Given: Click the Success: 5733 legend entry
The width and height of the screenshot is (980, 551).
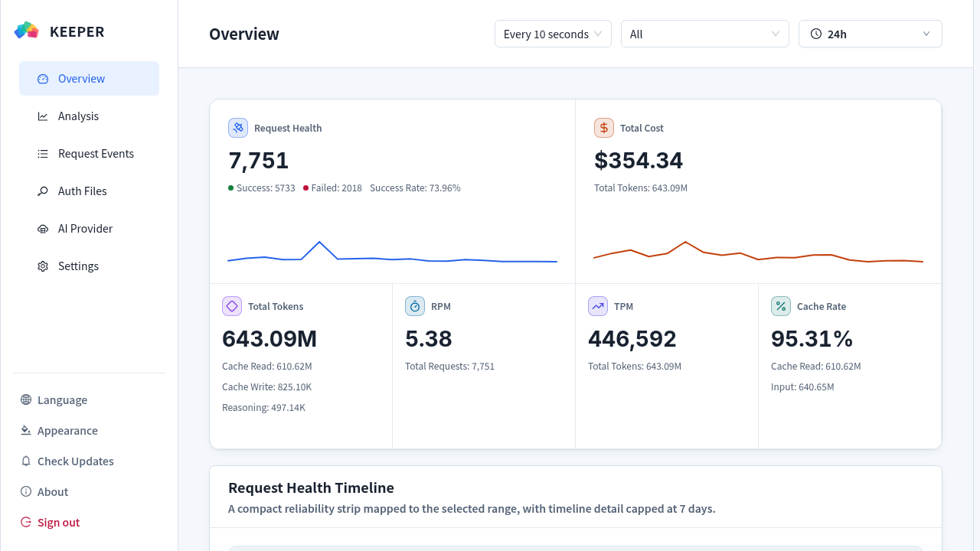Looking at the screenshot, I should tap(262, 188).
